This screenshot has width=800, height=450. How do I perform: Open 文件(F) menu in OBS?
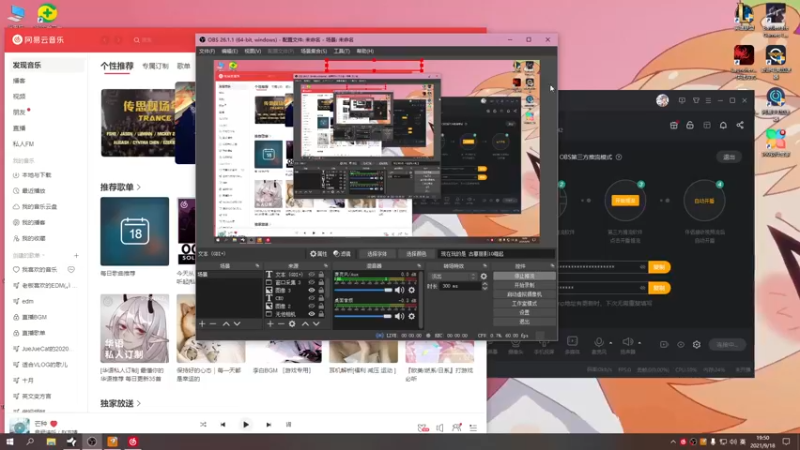coord(207,51)
